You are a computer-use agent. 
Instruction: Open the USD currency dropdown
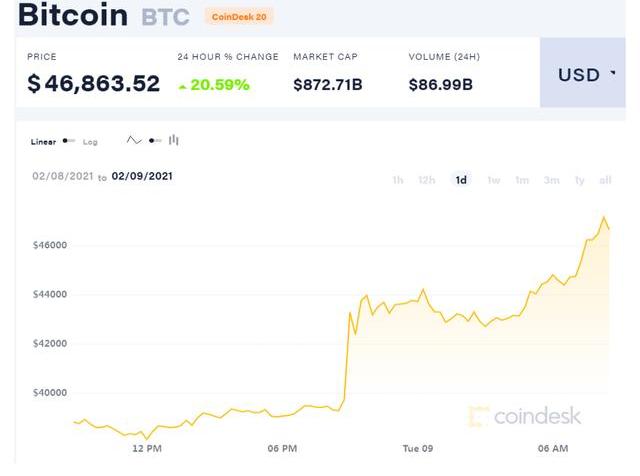pos(586,75)
